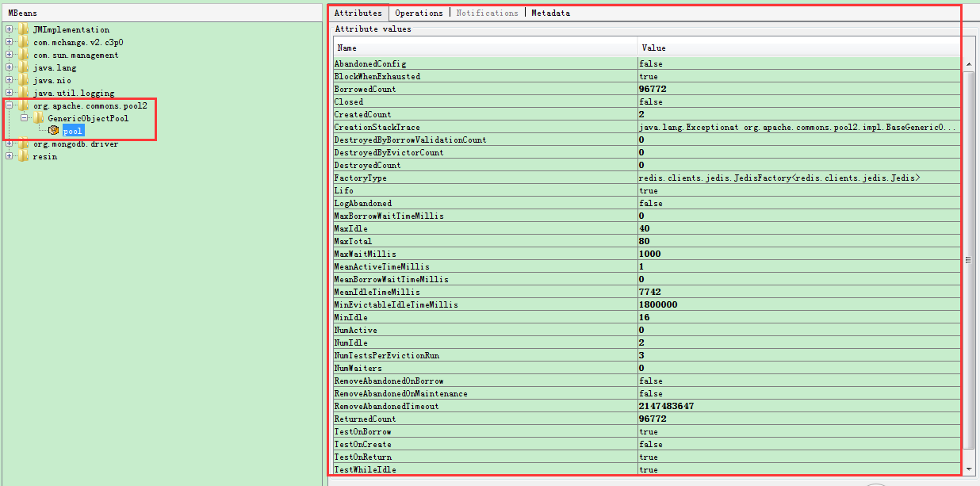Select the pool MBean label
The height and width of the screenshot is (486, 980).
[x=73, y=131]
